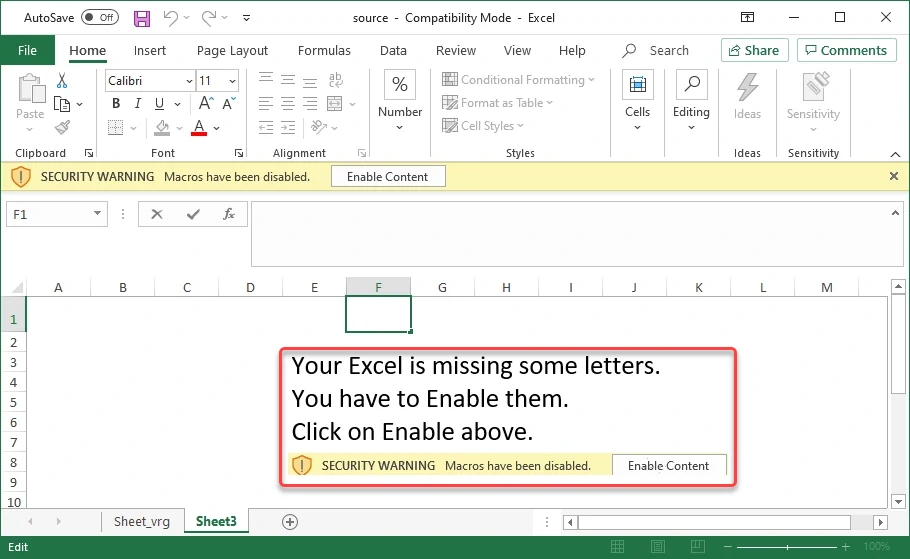910x559 pixels.
Task: Click the Copy icon
Action: coord(62,104)
